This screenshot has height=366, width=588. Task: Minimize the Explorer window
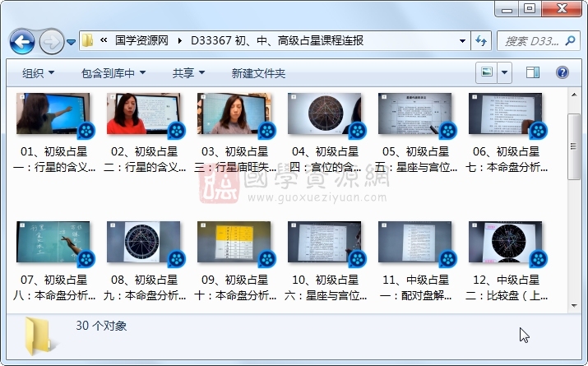coord(507,9)
